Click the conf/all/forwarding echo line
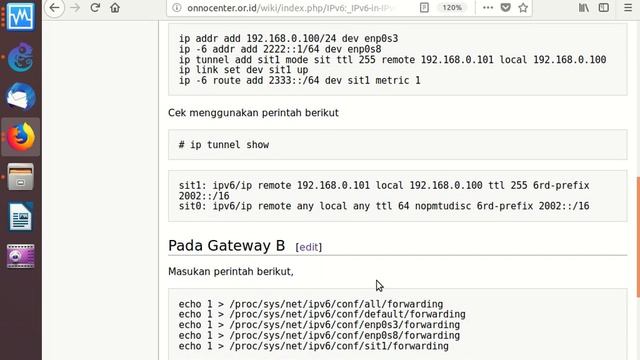 311,304
